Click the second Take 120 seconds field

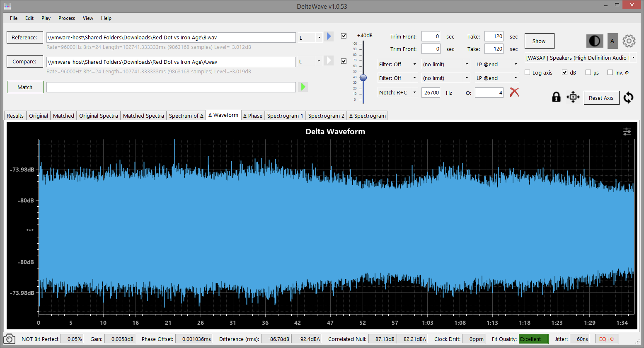point(494,49)
